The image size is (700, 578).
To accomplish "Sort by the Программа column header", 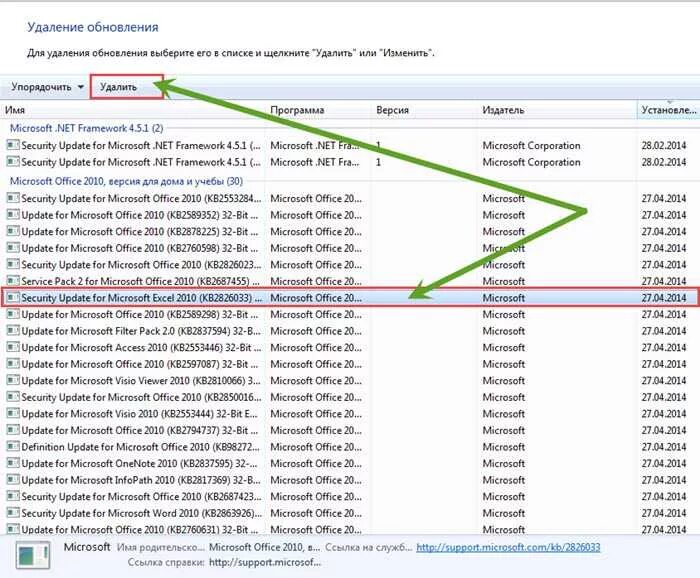I will tap(319, 110).
